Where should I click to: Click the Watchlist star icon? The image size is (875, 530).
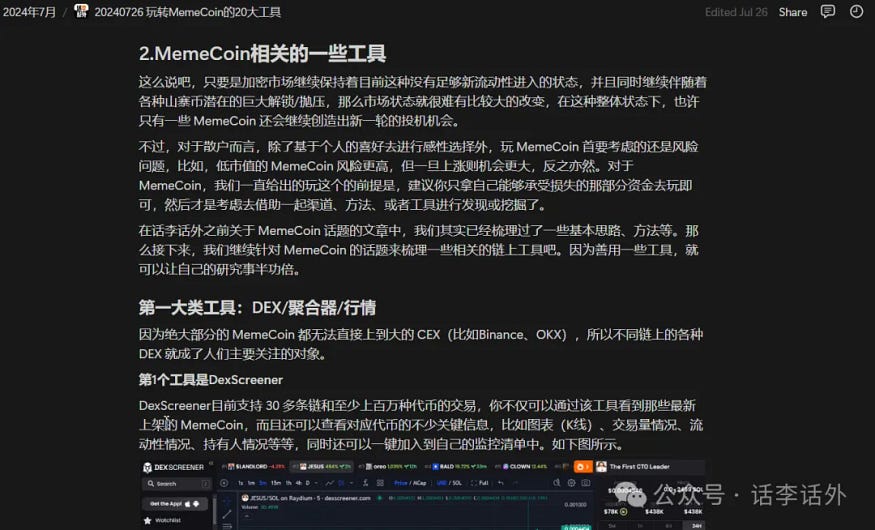[148, 519]
